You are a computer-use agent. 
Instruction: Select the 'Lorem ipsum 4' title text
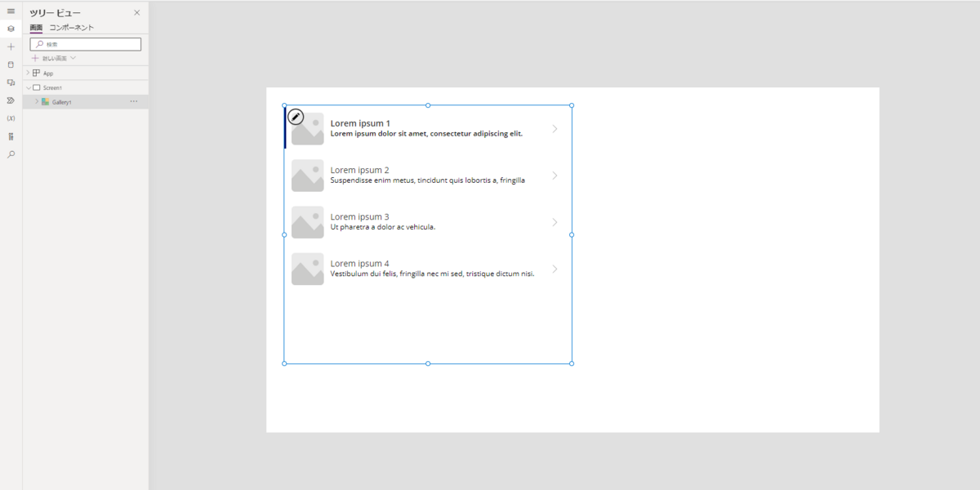359,263
